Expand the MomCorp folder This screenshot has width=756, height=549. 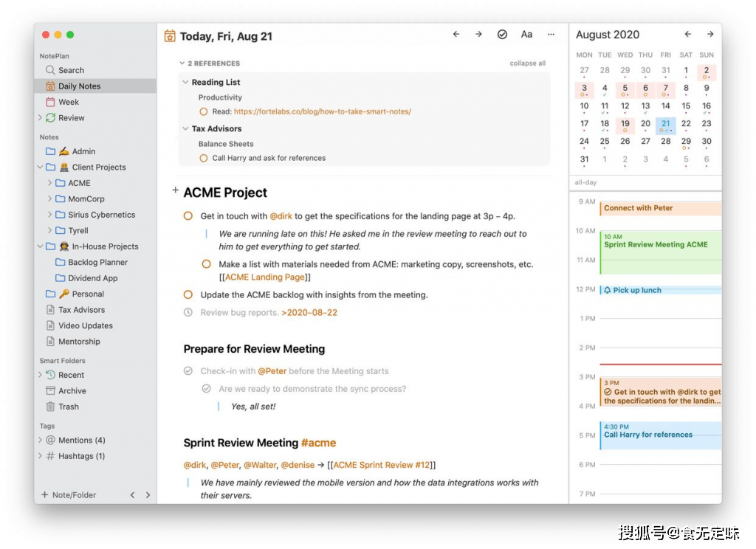tap(49, 198)
